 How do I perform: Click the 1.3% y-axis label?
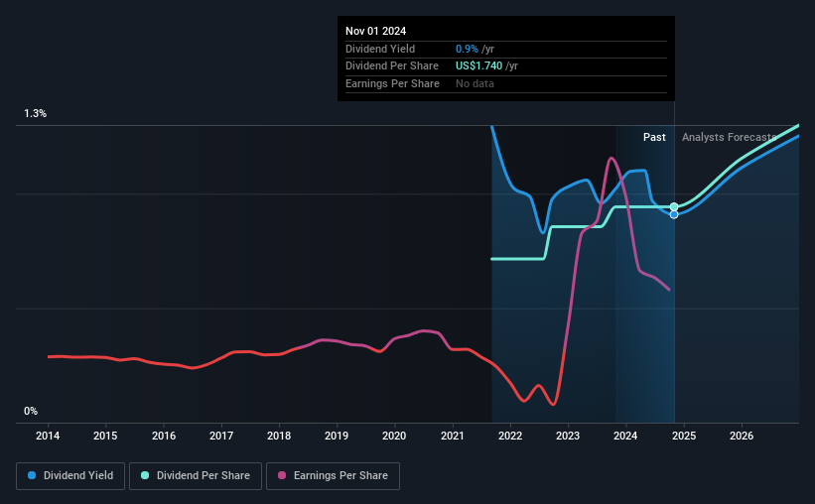click(x=36, y=114)
